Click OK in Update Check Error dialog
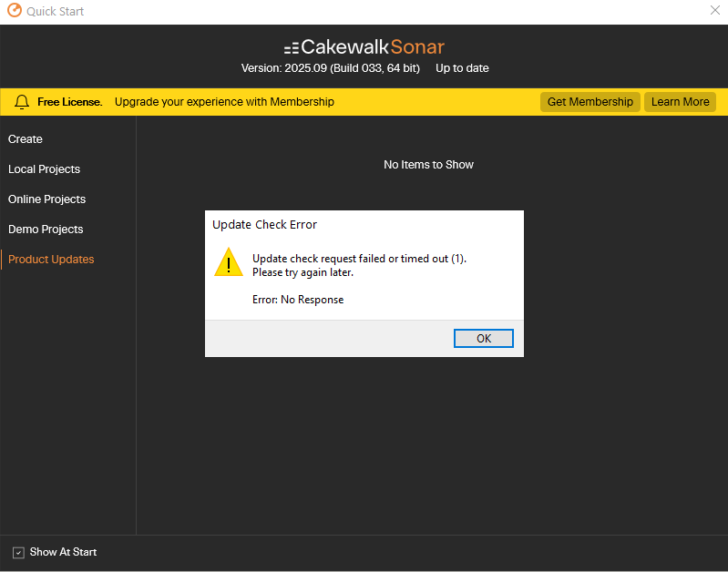 483,339
